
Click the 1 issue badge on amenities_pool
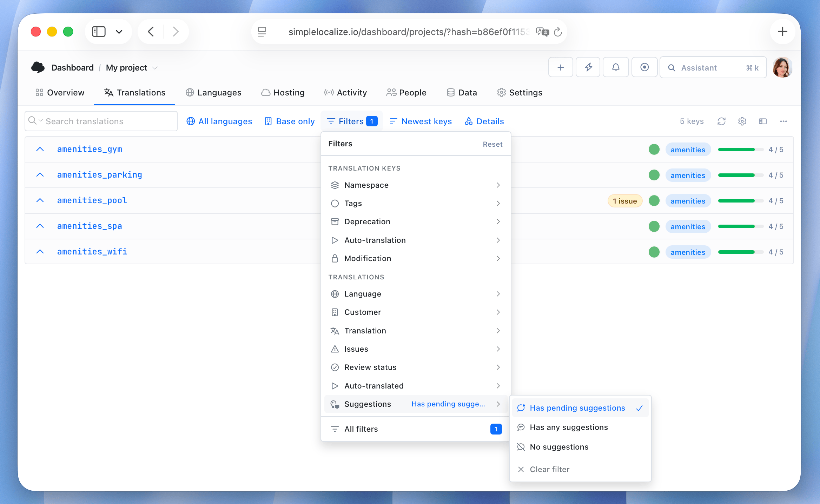pos(625,201)
